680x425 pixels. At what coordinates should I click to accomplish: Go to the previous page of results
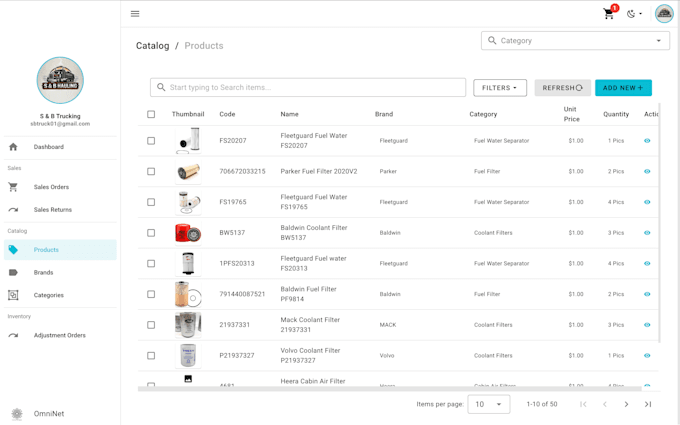tap(605, 404)
